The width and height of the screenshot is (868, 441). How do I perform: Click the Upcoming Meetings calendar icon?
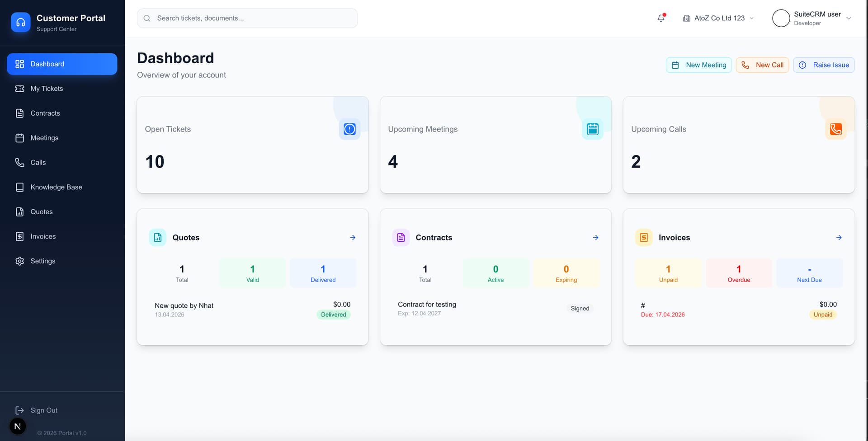[x=592, y=129]
